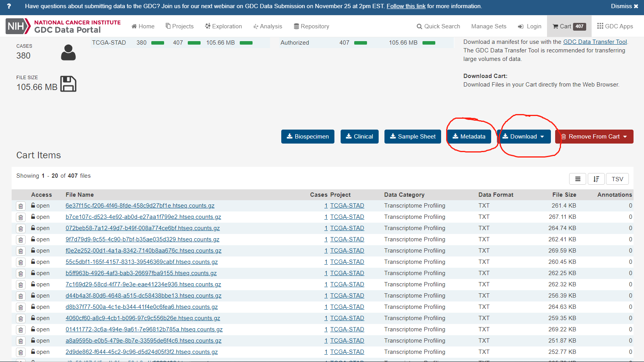
Task: Open TCGA-STAD project link in 4060cf60 row
Action: coord(347,318)
